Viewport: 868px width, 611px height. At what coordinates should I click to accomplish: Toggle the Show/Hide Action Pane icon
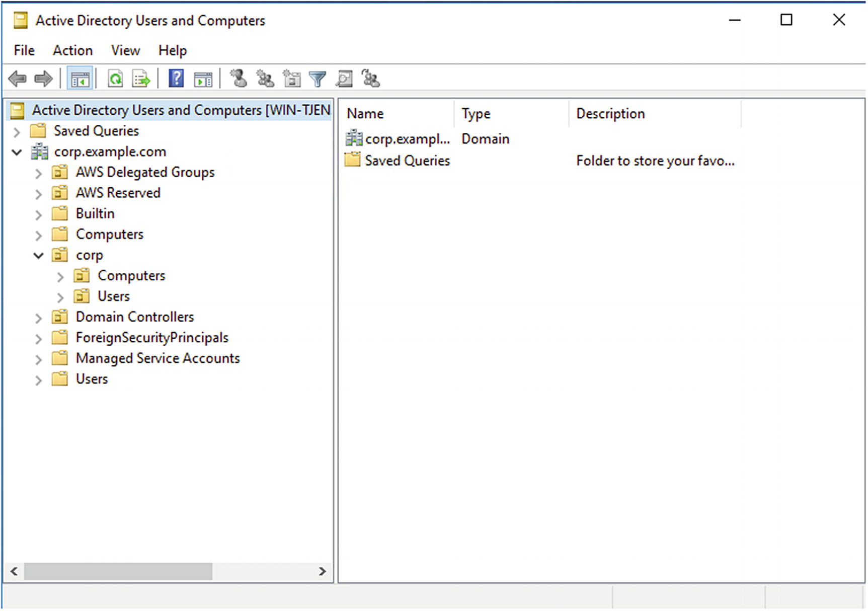[203, 79]
